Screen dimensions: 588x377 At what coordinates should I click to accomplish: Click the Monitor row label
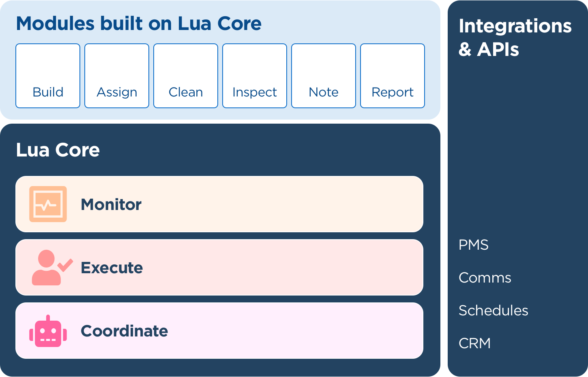click(111, 204)
